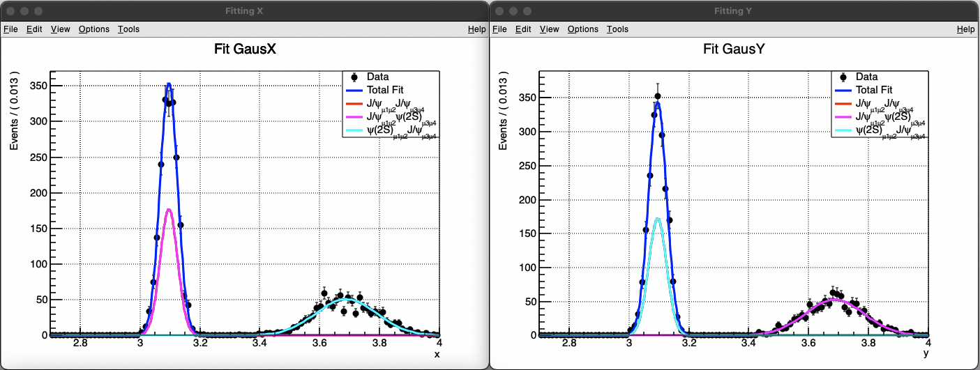
Task: Close the Fitting X window
Action: [10, 11]
